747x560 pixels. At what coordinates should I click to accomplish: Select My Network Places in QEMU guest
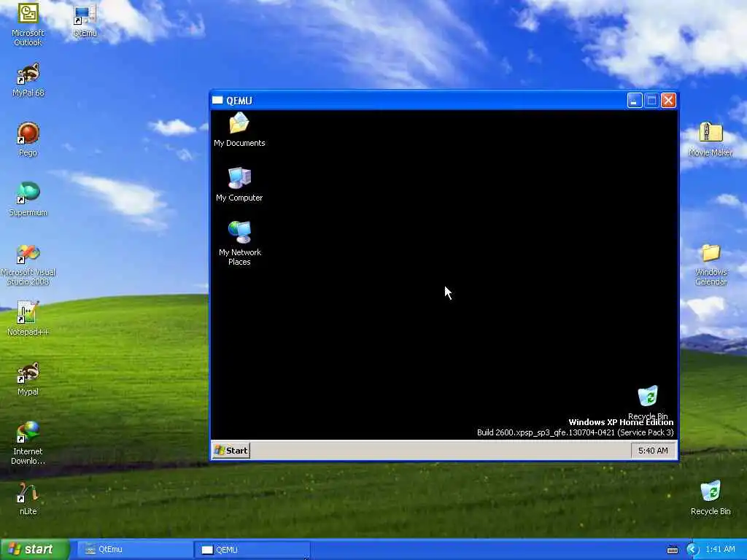point(239,244)
